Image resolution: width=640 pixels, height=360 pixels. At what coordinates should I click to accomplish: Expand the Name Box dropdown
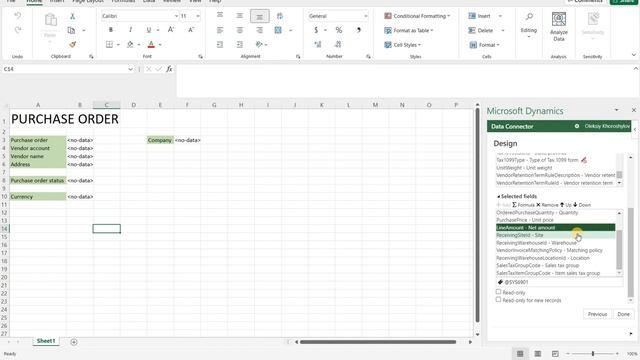point(130,69)
